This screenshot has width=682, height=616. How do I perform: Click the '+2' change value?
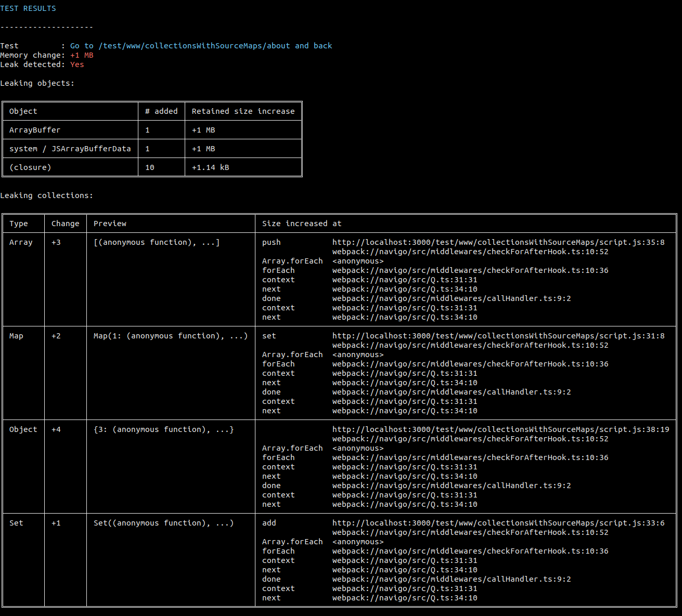point(56,336)
